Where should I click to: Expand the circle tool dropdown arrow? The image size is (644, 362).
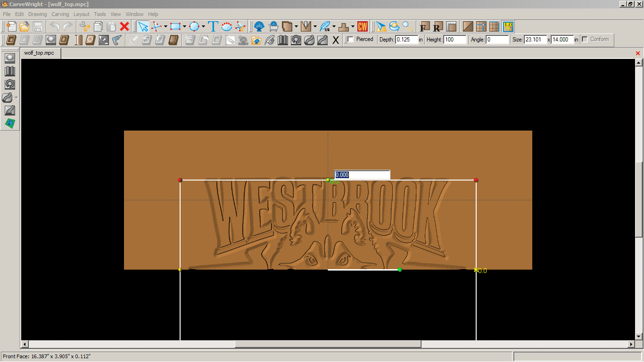pos(203,26)
